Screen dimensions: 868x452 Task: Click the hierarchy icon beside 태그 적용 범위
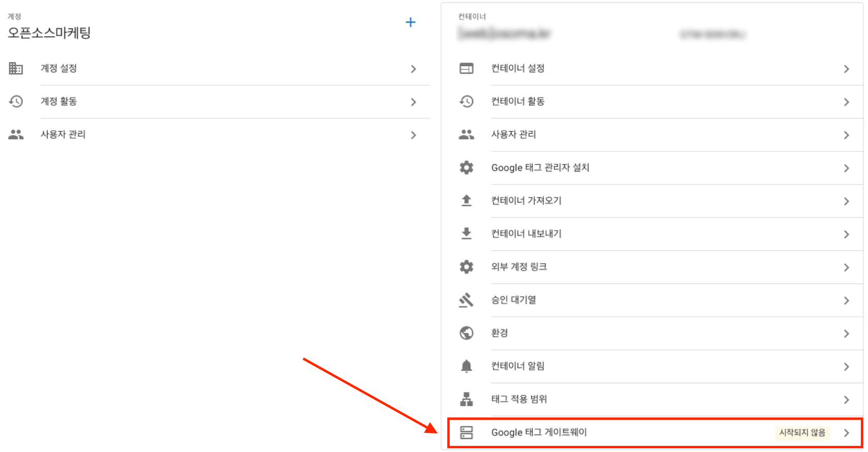tap(466, 399)
